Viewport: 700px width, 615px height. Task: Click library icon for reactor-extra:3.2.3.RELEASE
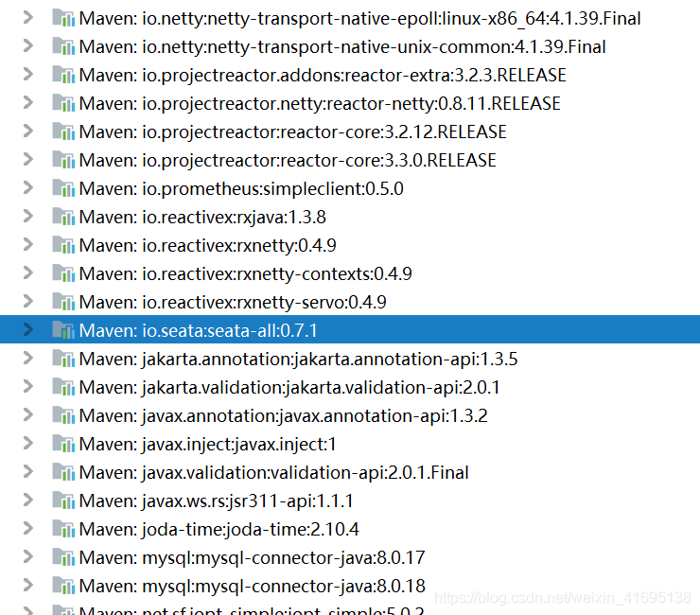click(x=62, y=75)
